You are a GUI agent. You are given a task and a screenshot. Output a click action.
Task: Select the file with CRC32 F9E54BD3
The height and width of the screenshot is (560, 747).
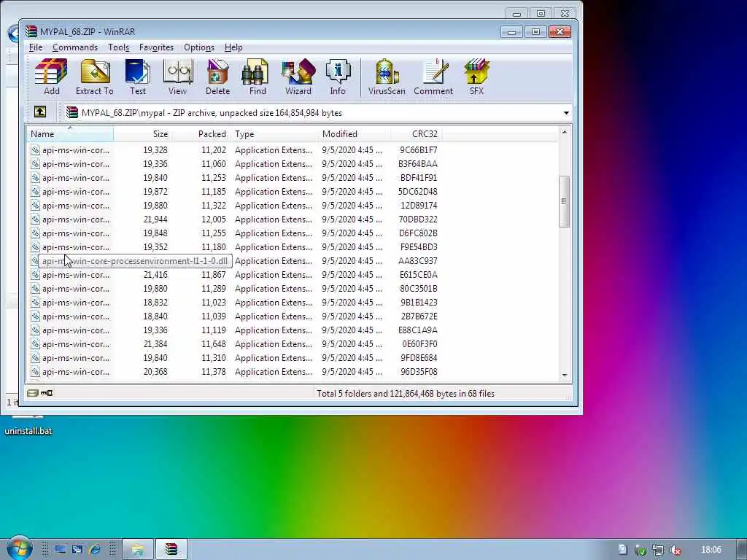(234, 246)
